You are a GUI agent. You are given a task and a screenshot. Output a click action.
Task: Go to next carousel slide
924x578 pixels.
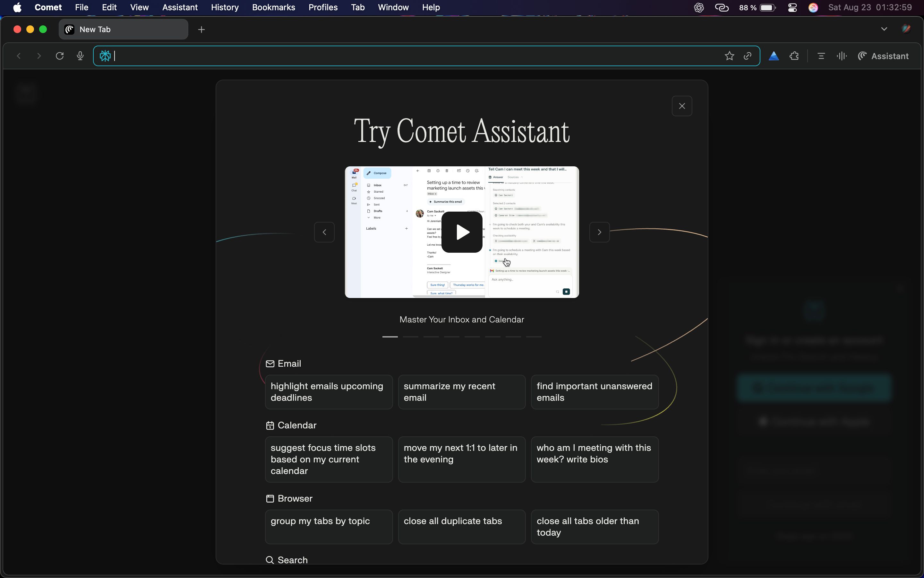pyautogui.click(x=599, y=232)
